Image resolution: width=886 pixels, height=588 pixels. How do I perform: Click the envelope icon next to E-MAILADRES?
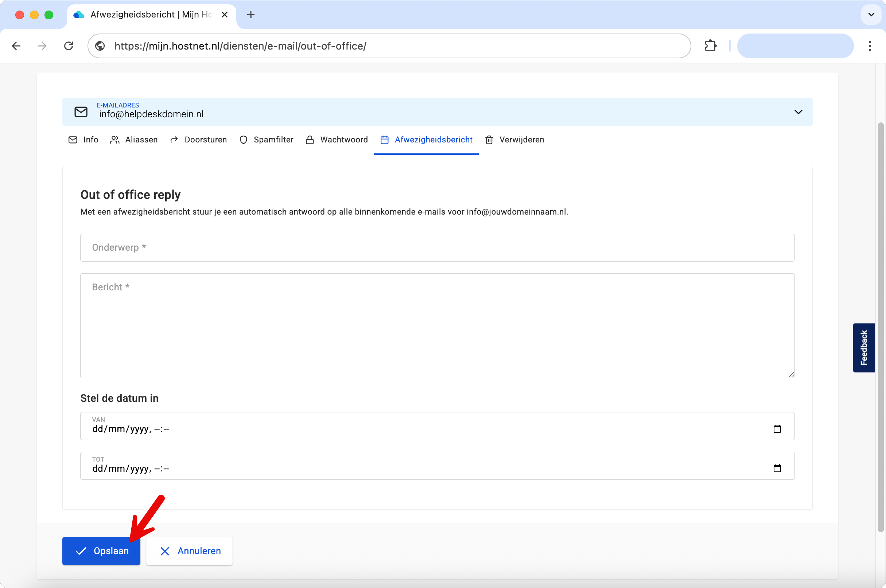pyautogui.click(x=81, y=111)
